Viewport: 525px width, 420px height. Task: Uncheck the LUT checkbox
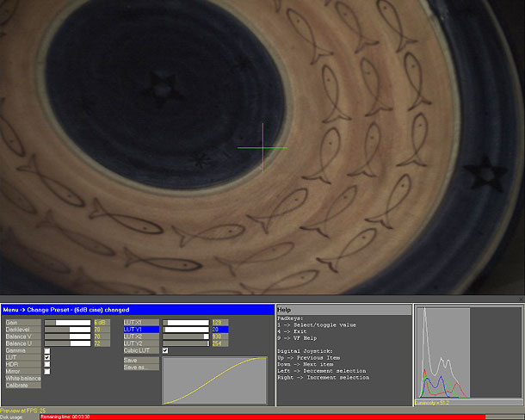click(46, 357)
